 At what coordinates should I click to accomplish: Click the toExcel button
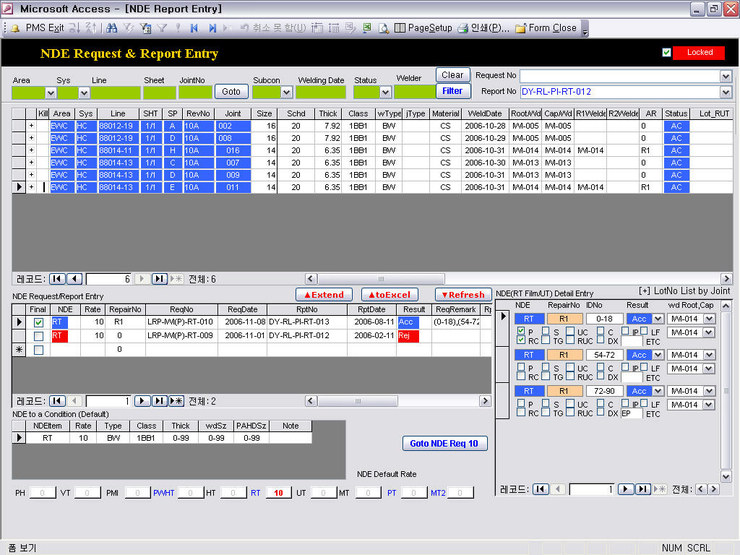point(389,294)
